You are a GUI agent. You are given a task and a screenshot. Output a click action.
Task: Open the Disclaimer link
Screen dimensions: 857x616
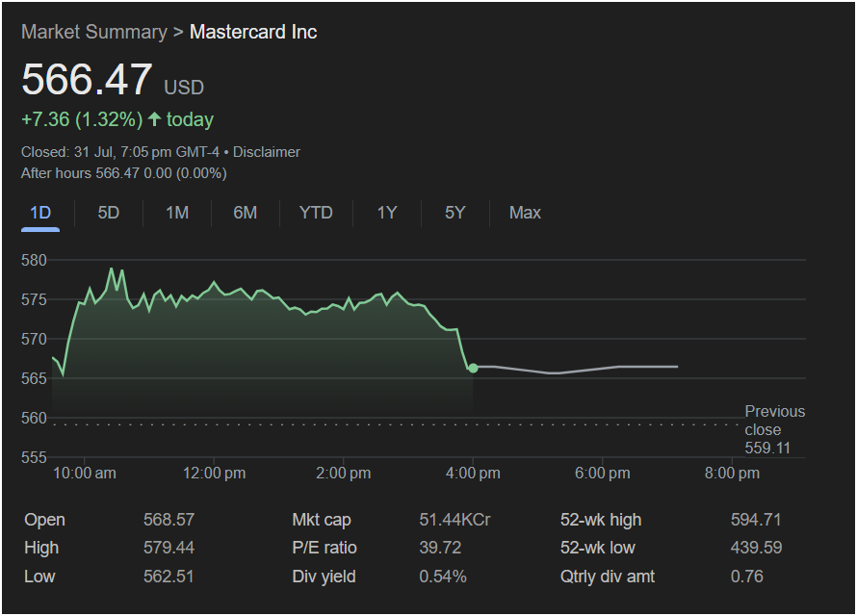tap(267, 152)
